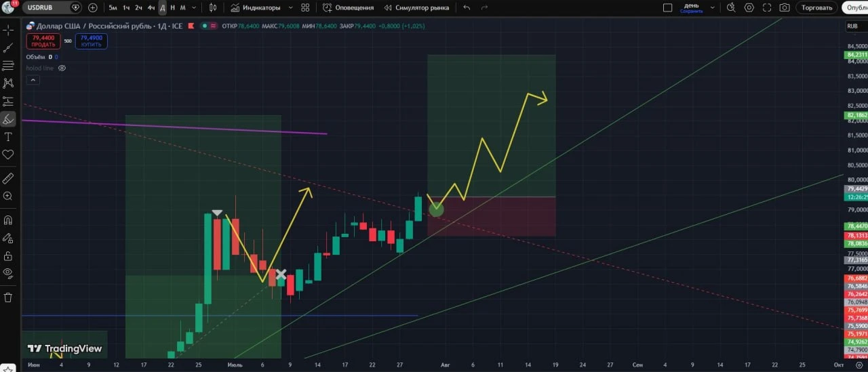868x372 pixels.
Task: Switch to the 1ч timeframe
Action: pyautogui.click(x=126, y=7)
